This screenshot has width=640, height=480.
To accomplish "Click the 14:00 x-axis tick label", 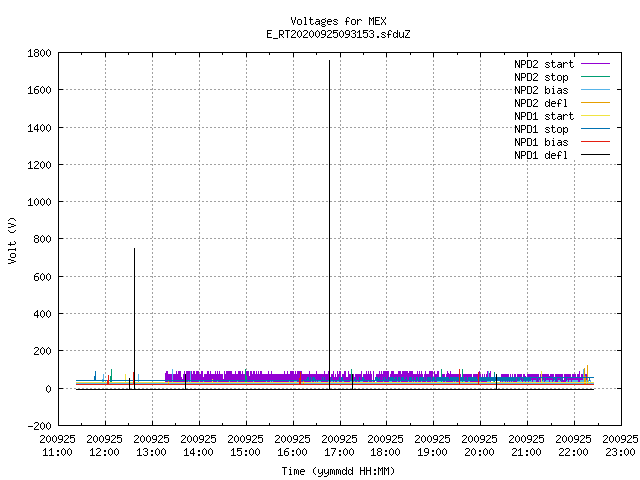I will (198, 452).
